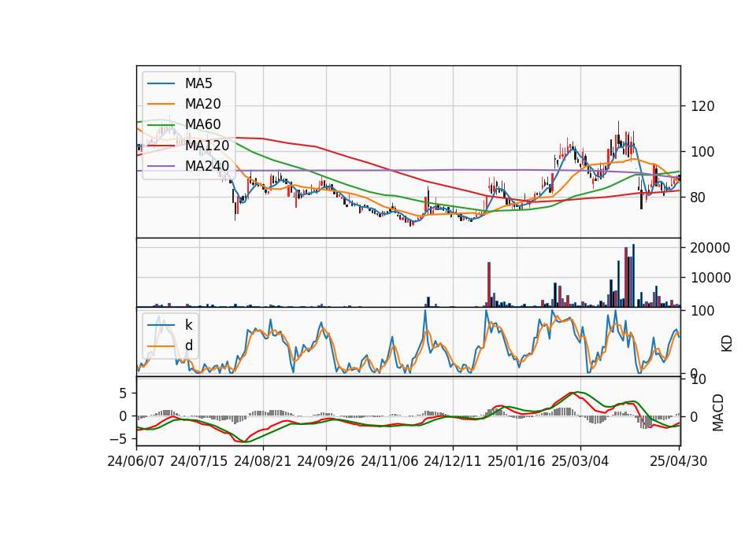The width and height of the screenshot is (756, 543).
Task: Click the MA60 legend label
Action: [x=202, y=124]
